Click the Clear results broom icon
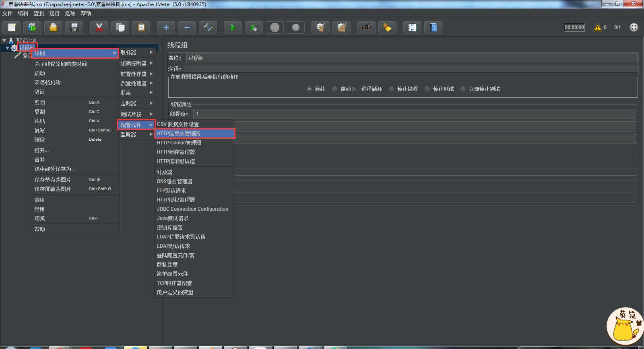The image size is (644, 349). 320,27
